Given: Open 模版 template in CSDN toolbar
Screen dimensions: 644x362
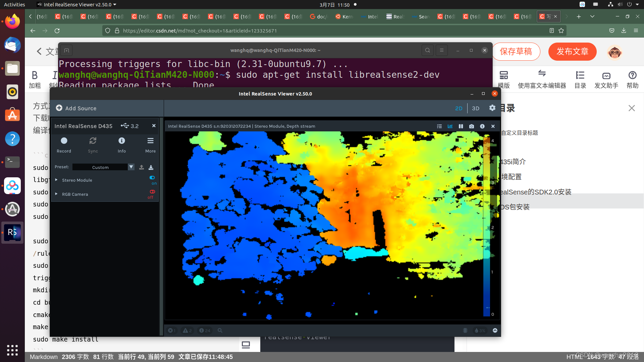Looking at the screenshot, I should [x=503, y=80].
